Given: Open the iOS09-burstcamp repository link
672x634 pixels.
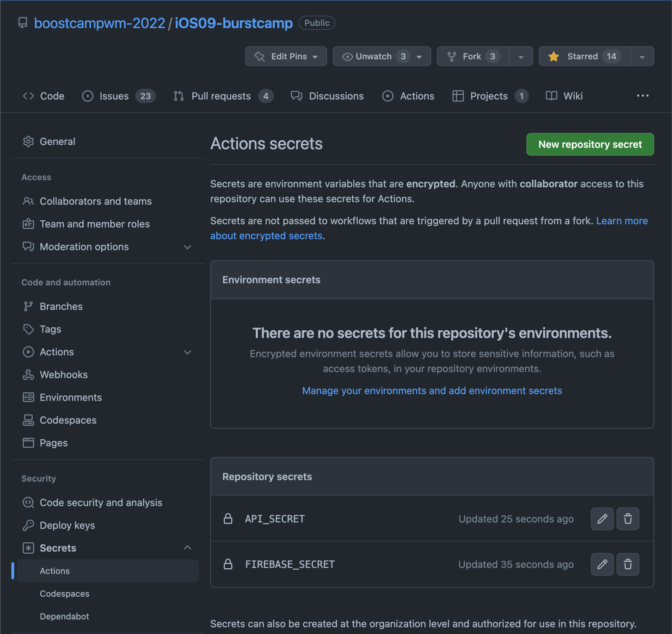Looking at the screenshot, I should click(234, 23).
